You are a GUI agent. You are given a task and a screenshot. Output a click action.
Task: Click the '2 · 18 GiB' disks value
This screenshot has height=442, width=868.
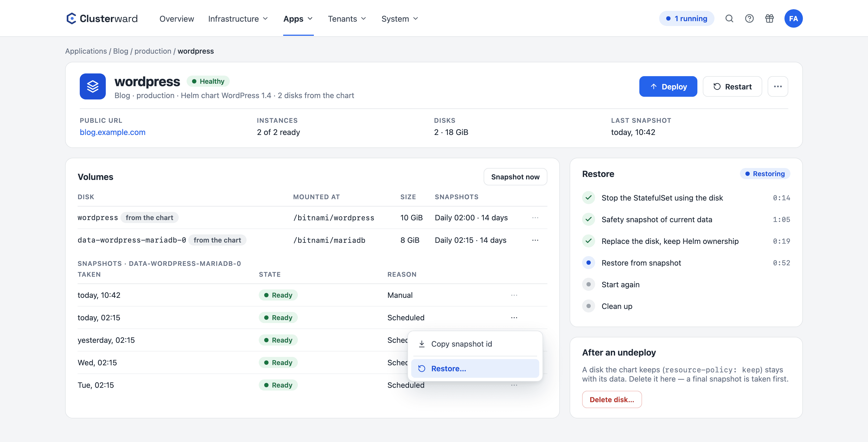(451, 132)
